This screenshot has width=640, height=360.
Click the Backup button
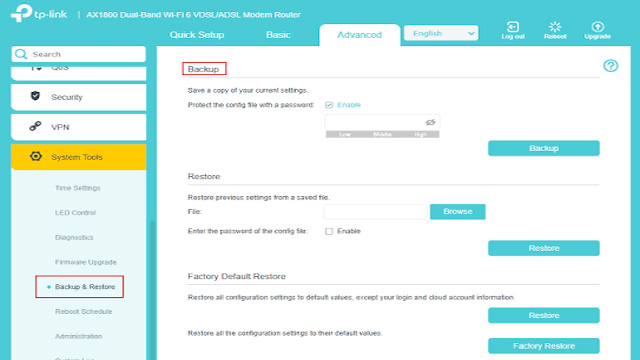(544, 148)
